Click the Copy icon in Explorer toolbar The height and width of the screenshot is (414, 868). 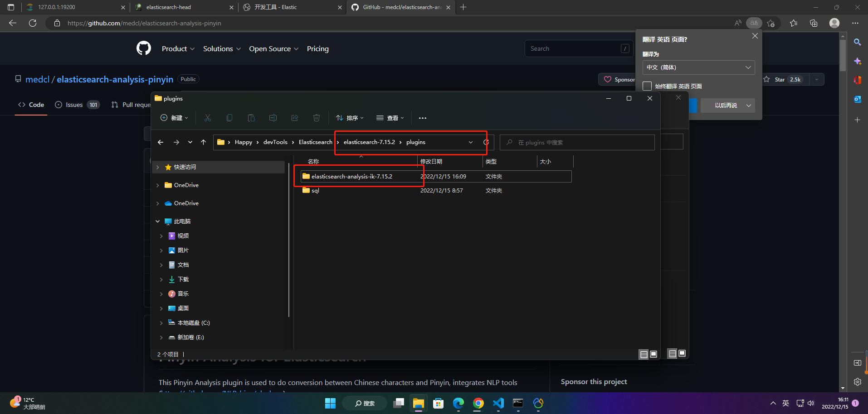click(x=229, y=118)
